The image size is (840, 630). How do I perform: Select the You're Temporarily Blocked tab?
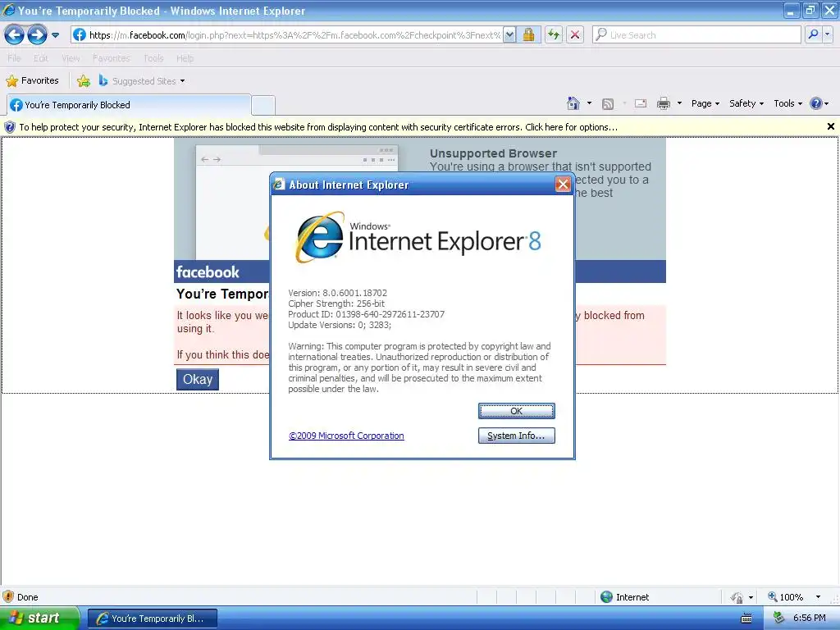pyautogui.click(x=129, y=105)
